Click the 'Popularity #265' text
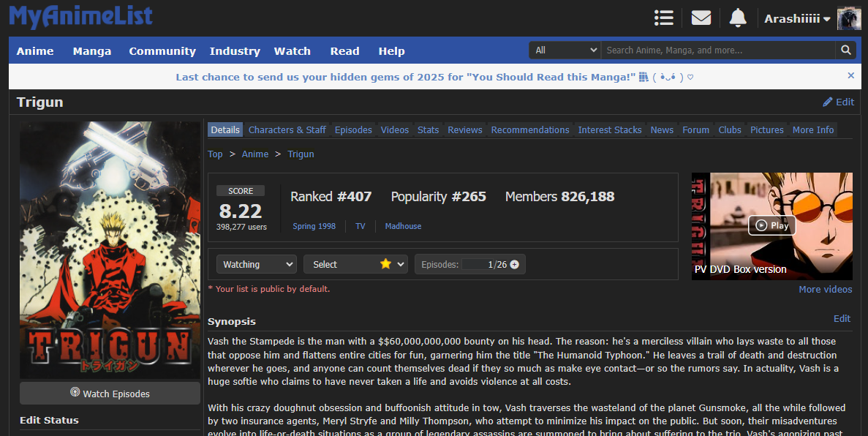This screenshot has width=868, height=436. pos(439,197)
